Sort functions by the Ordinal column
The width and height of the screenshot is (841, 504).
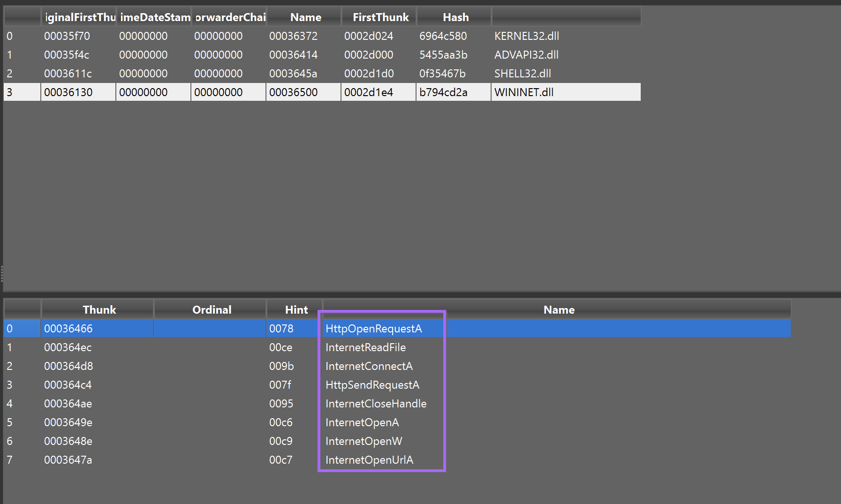[212, 309]
